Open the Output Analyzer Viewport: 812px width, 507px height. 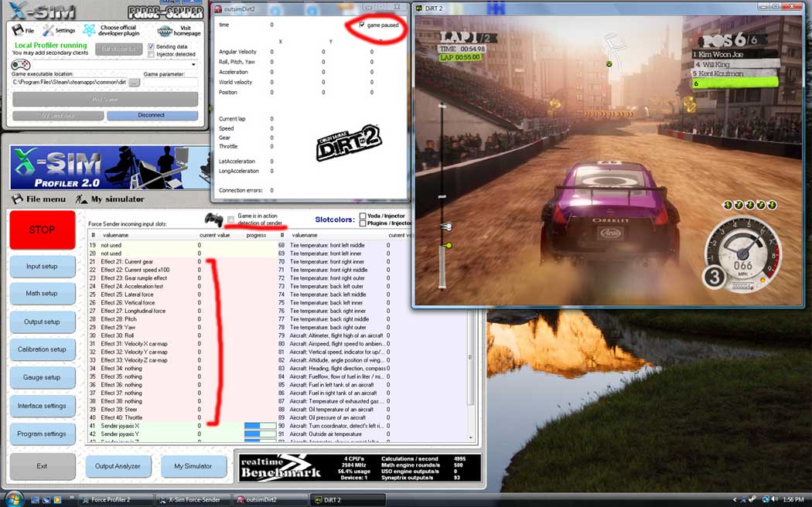(118, 466)
